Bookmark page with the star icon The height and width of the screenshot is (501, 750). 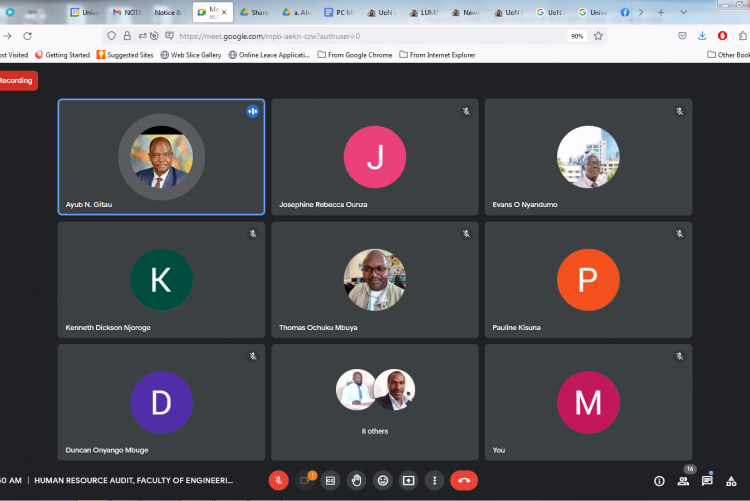598,35
